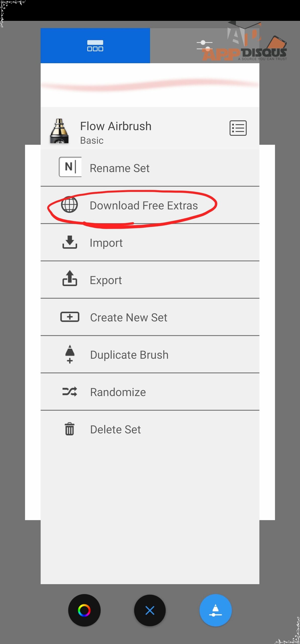This screenshot has height=644, width=300.
Task: Click the Export upload-arrow icon
Action: pyautogui.click(x=70, y=278)
